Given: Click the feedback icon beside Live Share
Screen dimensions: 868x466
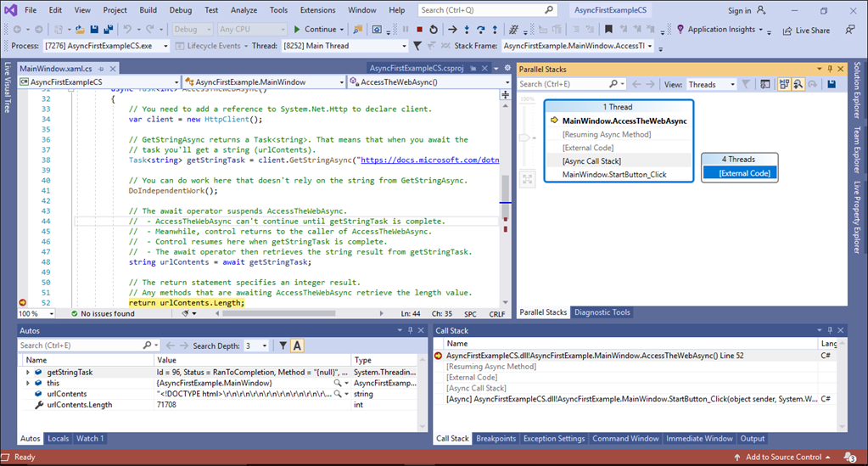Looking at the screenshot, I should tap(849, 30).
